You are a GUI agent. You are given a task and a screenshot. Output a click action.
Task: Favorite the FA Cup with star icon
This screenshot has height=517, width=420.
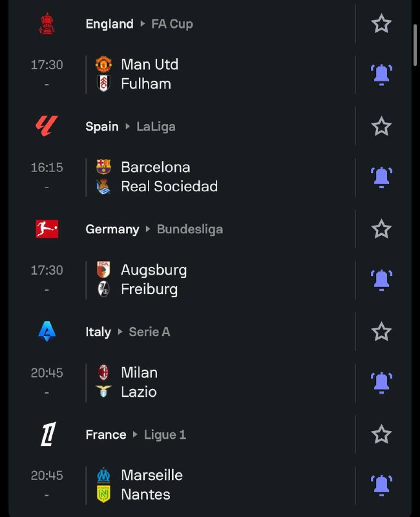click(x=381, y=23)
